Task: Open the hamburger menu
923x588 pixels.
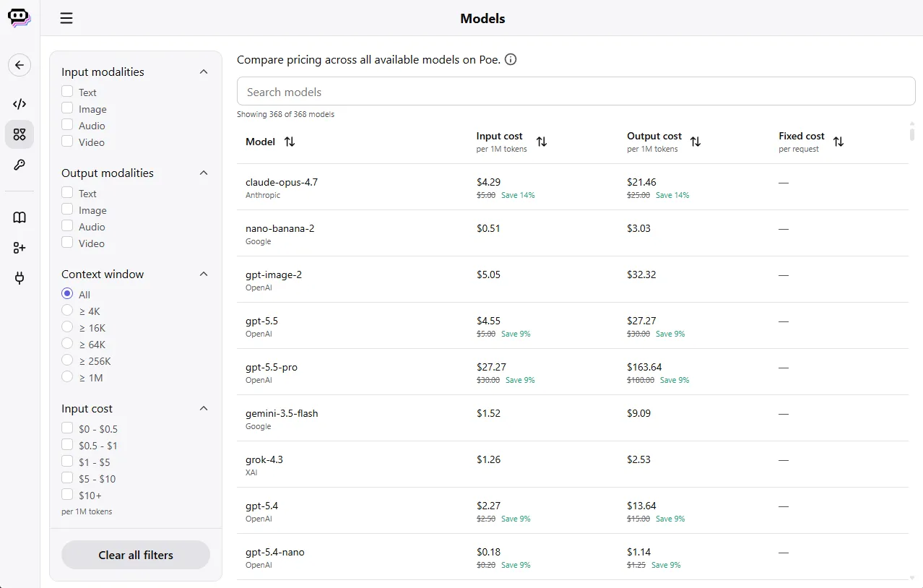Action: 66,19
